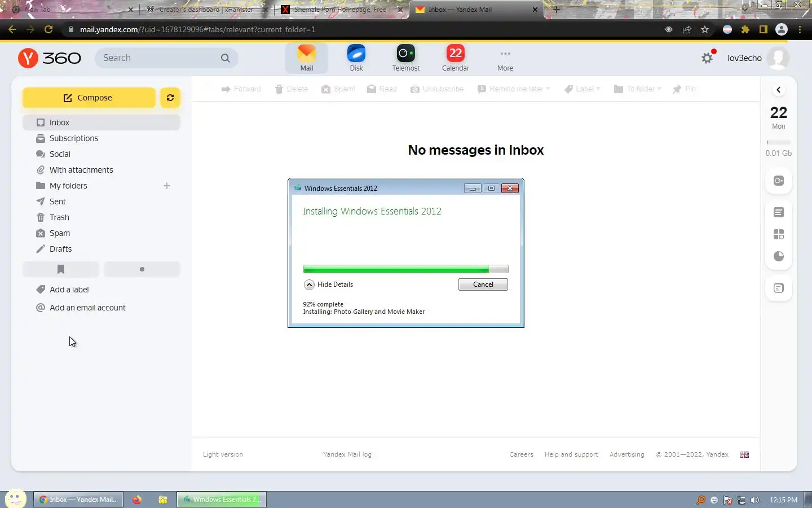Click the Forward toolbar button

241,89
